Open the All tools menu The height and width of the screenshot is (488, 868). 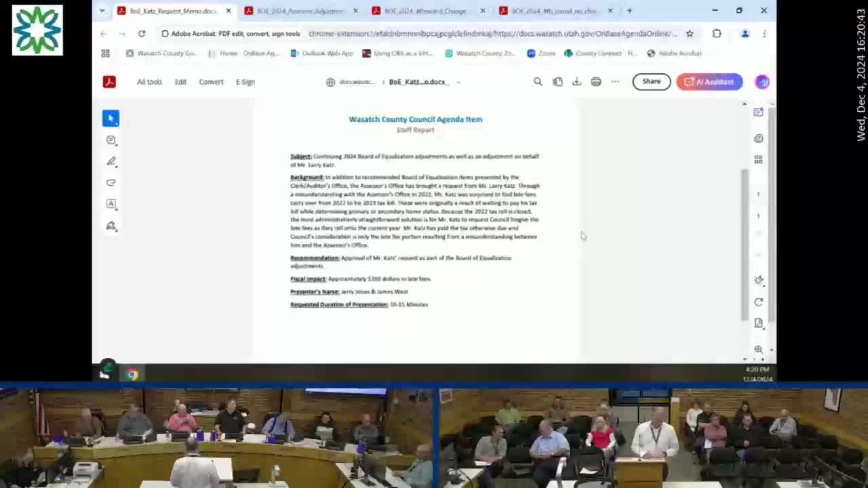coord(149,82)
